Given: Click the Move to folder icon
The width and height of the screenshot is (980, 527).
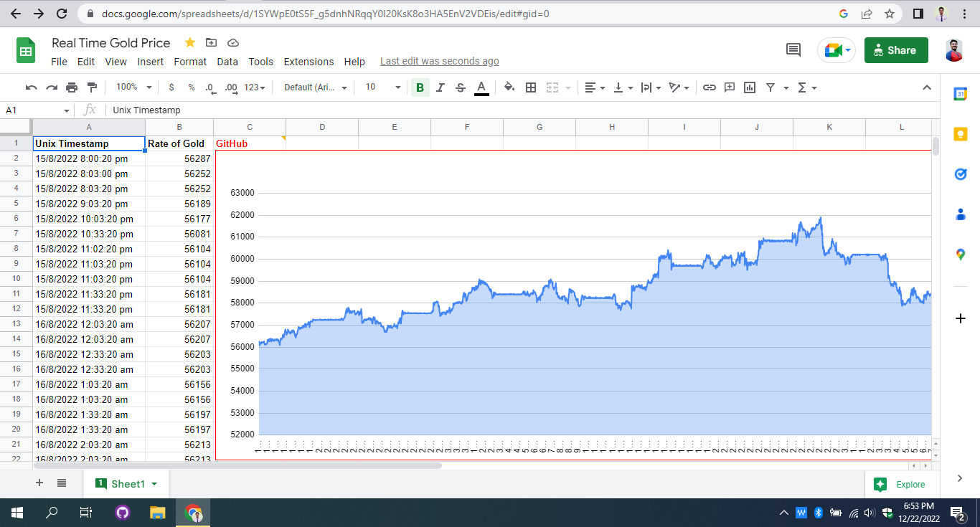Looking at the screenshot, I should (211, 42).
